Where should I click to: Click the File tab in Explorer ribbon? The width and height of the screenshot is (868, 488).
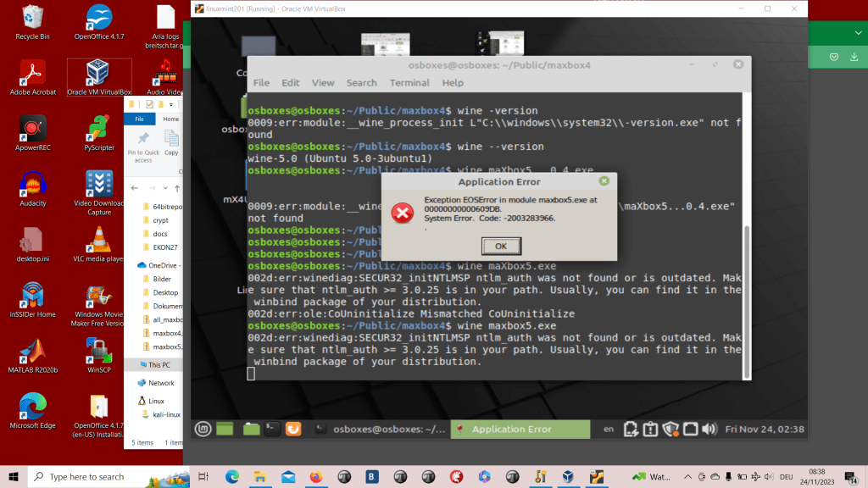139,119
